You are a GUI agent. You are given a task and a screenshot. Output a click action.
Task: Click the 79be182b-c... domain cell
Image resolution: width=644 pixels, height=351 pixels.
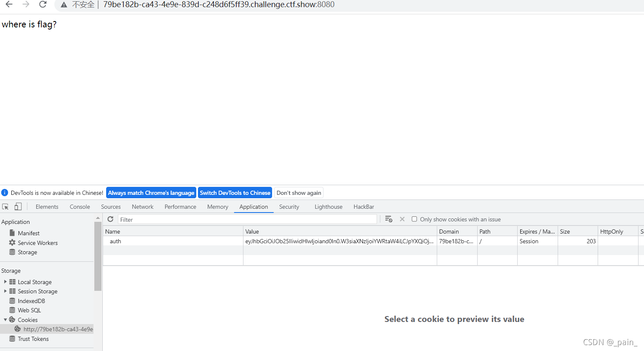pos(457,241)
